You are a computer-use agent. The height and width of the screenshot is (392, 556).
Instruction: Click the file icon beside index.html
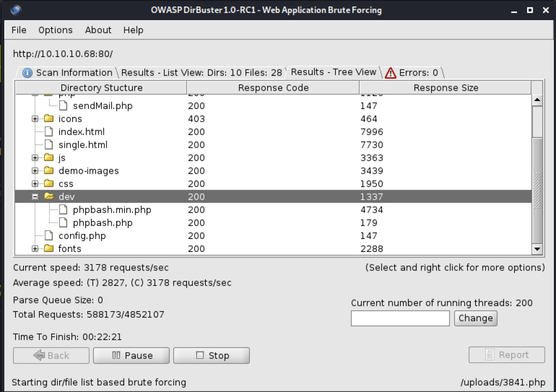(x=49, y=132)
